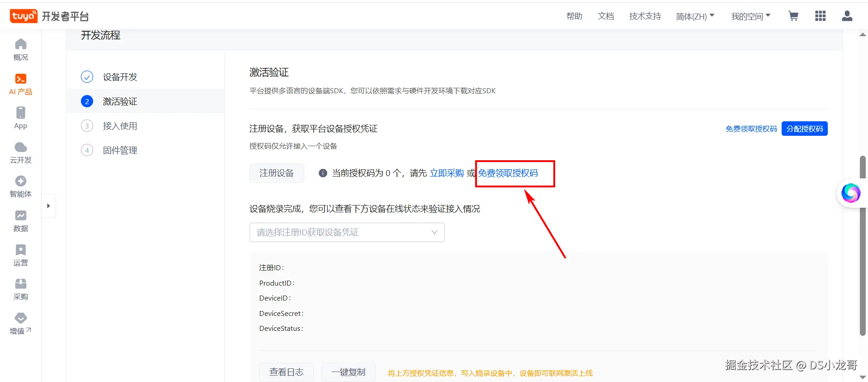The image size is (868, 382).
Task: Click the 注册设备 button
Action: pyautogui.click(x=277, y=173)
